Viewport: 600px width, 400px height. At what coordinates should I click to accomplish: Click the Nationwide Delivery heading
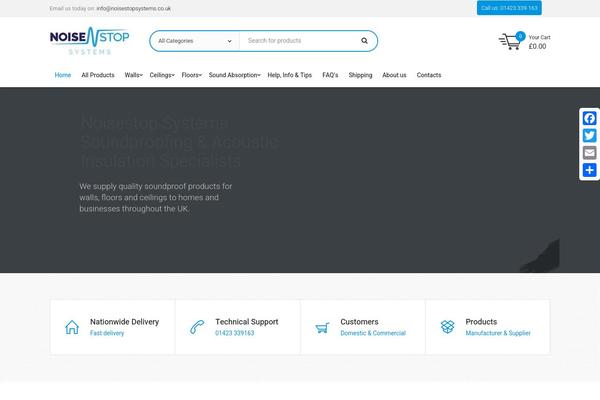tap(125, 322)
